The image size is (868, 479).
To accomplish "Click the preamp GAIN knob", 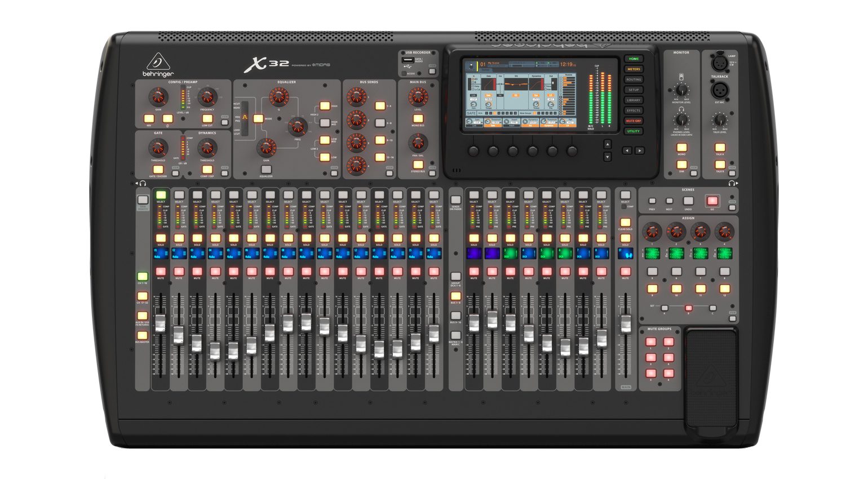I will pos(158,97).
